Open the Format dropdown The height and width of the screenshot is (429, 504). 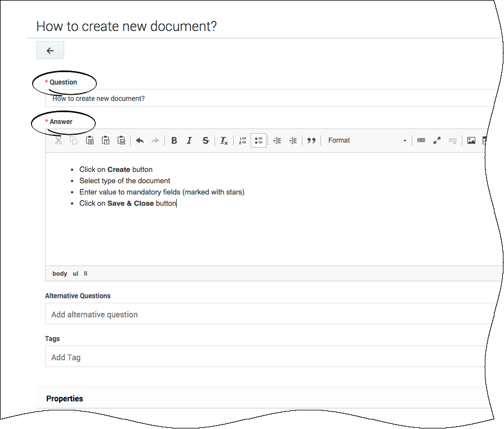pos(367,140)
